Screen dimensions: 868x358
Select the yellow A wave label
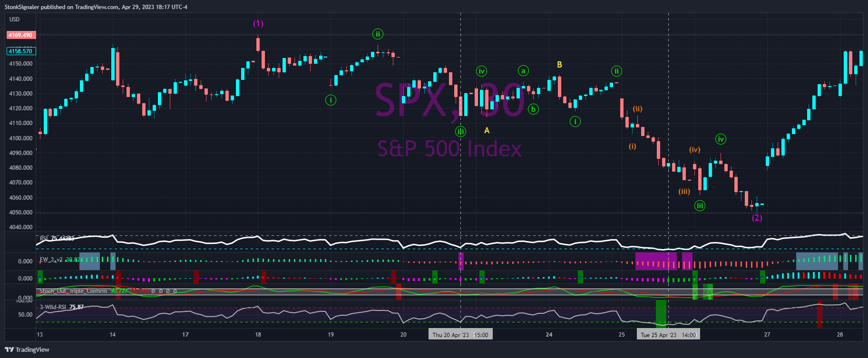[x=487, y=130]
